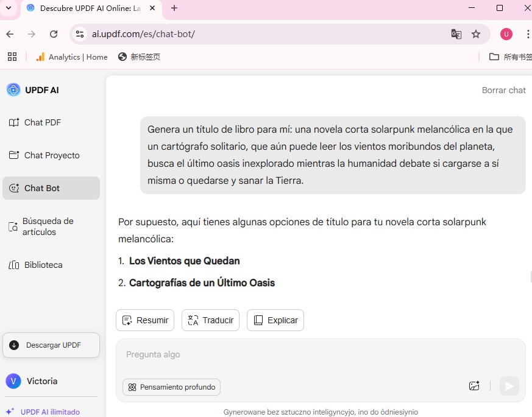Click the Resumir quick action button
The width and height of the screenshot is (532, 417).
pos(145,320)
